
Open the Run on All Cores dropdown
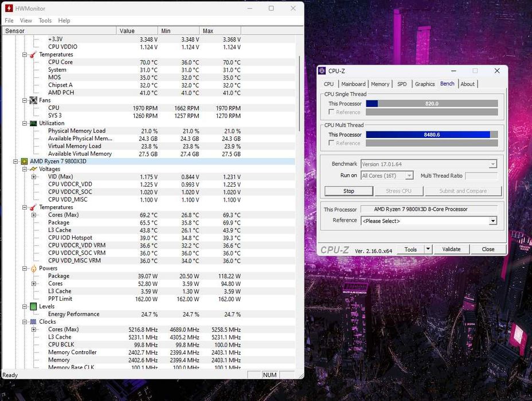pyautogui.click(x=409, y=176)
